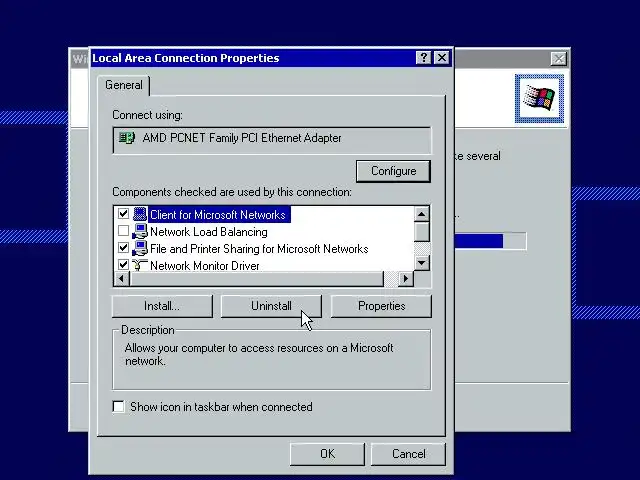Uncheck Network Monitor Driver checkbox
Viewport: 640px width, 480px height.
123,264
